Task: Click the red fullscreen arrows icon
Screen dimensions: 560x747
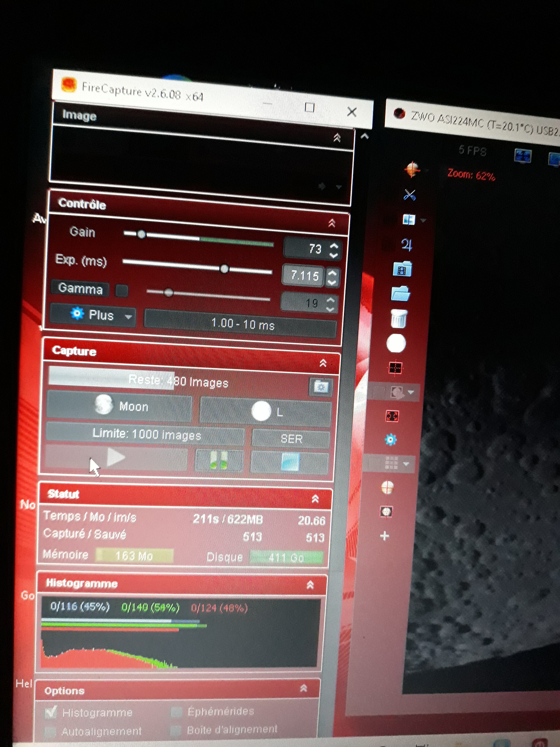Action: click(392, 416)
